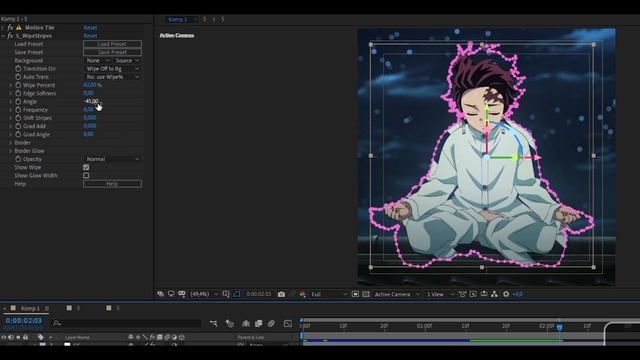Image resolution: width=640 pixels, height=360 pixels.
Task: Open Auto Trans dropdown
Action: pyautogui.click(x=112, y=77)
